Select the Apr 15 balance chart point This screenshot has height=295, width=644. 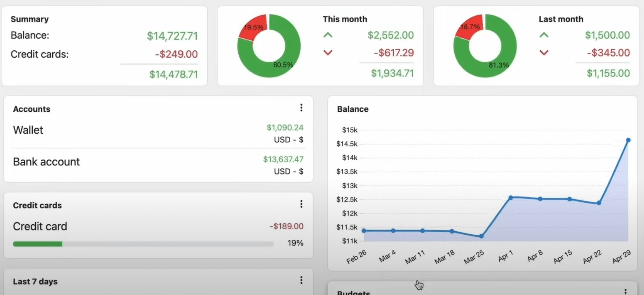(570, 199)
